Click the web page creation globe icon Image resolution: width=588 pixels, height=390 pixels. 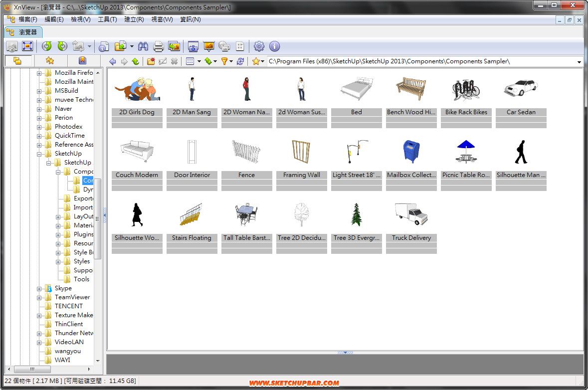click(224, 46)
